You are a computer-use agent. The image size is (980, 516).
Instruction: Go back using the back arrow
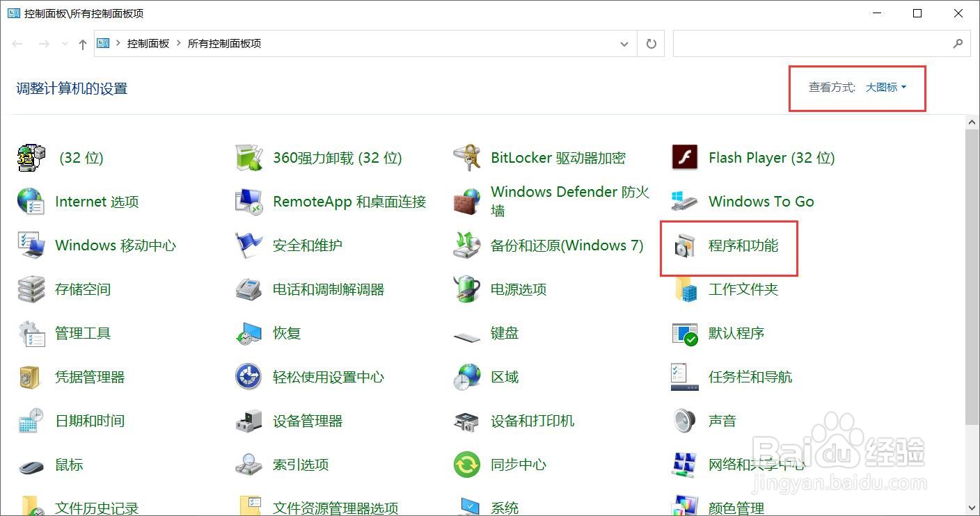click(18, 44)
